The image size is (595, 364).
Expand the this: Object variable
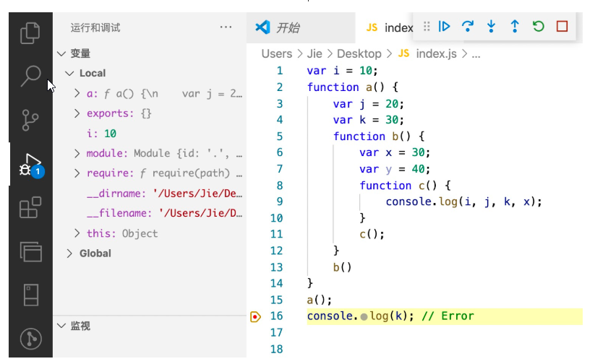[77, 233]
